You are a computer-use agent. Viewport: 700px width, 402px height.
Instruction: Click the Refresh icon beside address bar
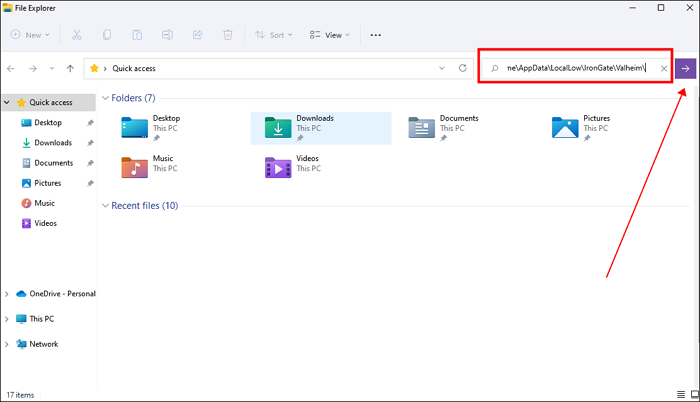(x=462, y=68)
